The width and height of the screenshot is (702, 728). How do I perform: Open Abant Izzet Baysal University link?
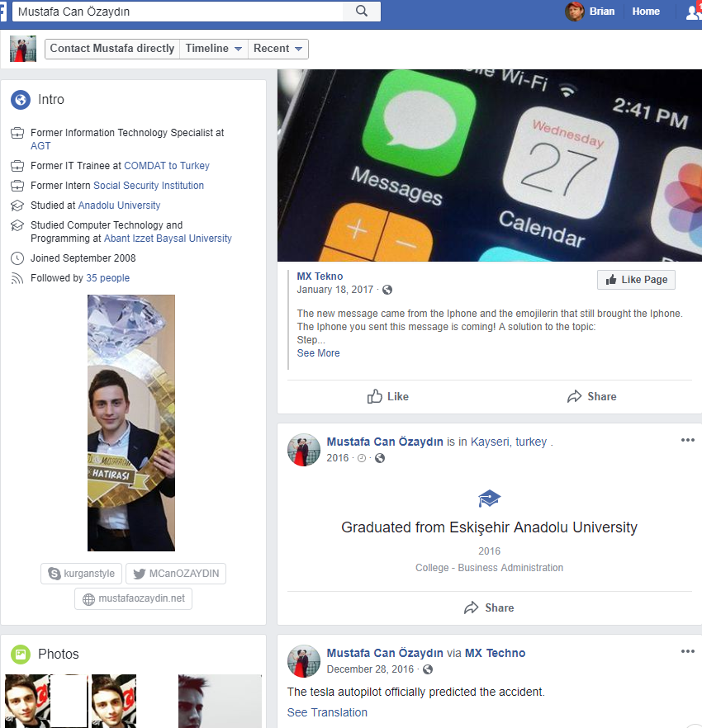(168, 239)
